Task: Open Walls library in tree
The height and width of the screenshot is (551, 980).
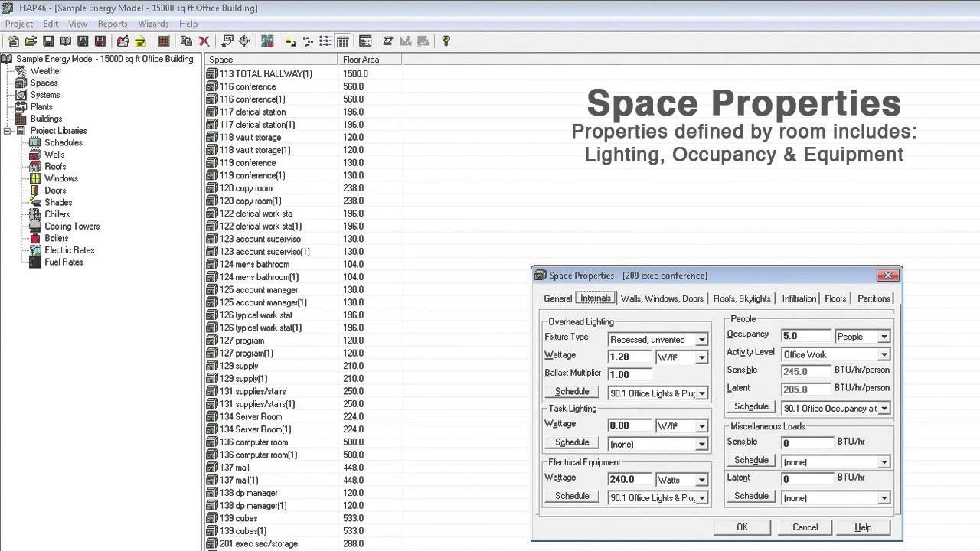Action: pyautogui.click(x=54, y=155)
